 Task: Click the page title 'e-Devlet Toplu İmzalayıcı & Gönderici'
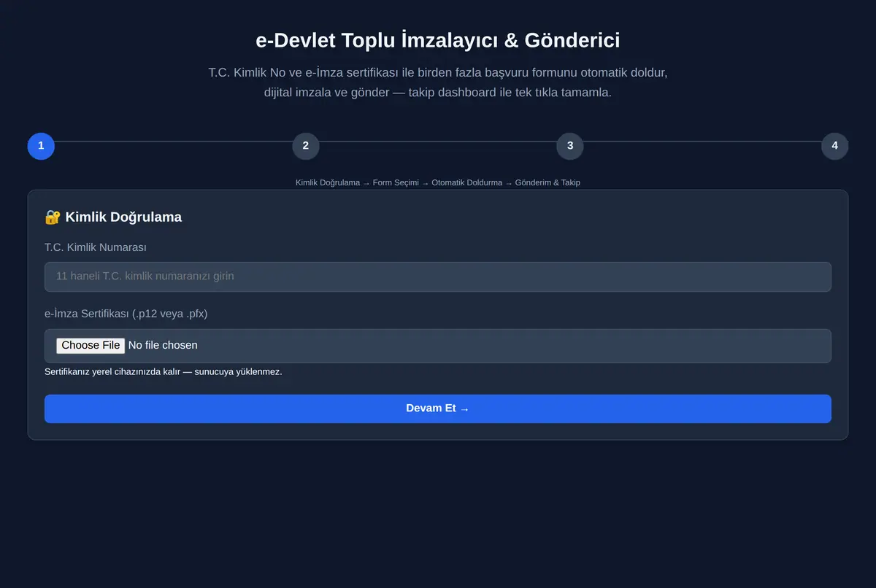click(x=438, y=40)
